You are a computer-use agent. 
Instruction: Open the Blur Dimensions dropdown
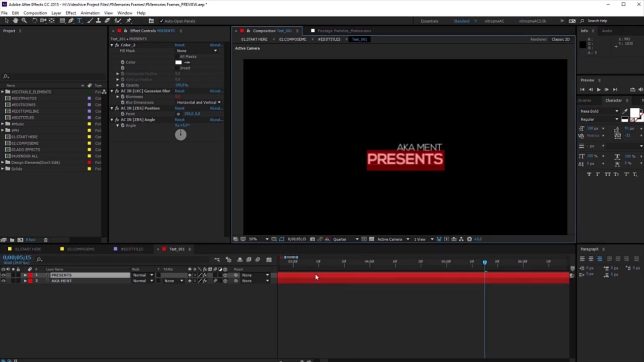[x=198, y=103]
